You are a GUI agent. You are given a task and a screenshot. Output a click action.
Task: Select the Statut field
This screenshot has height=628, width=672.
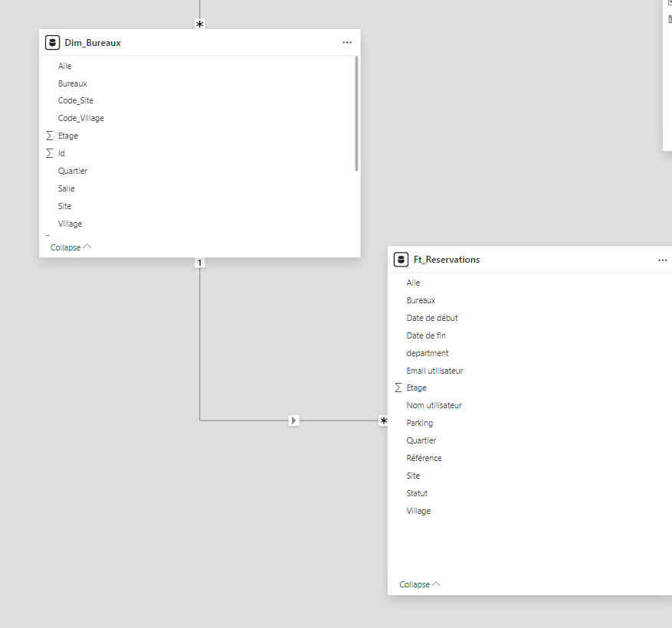point(417,493)
